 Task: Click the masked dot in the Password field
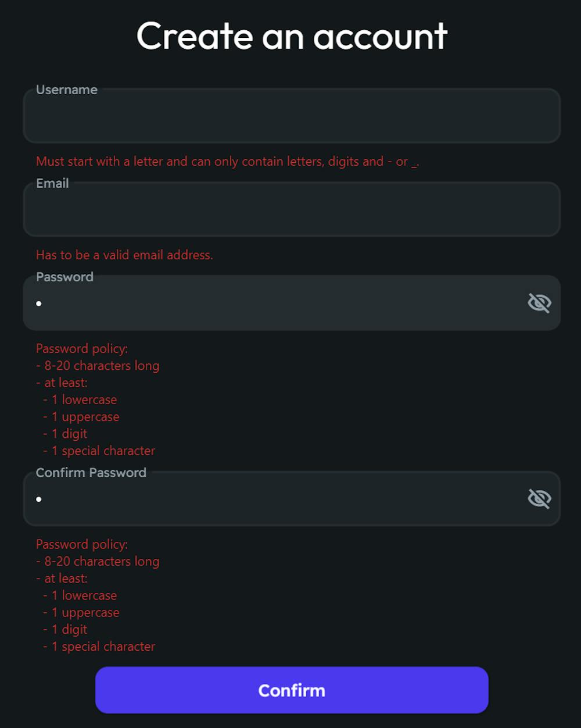[39, 304]
